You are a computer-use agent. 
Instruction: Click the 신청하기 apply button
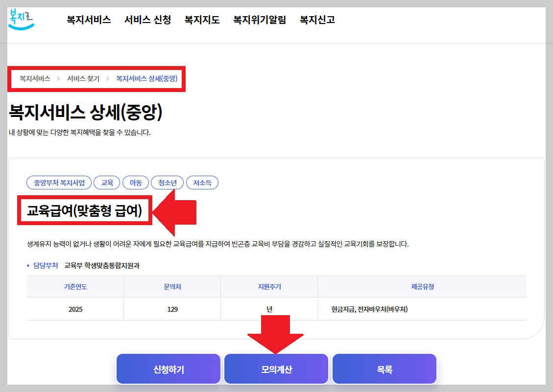tap(168, 368)
